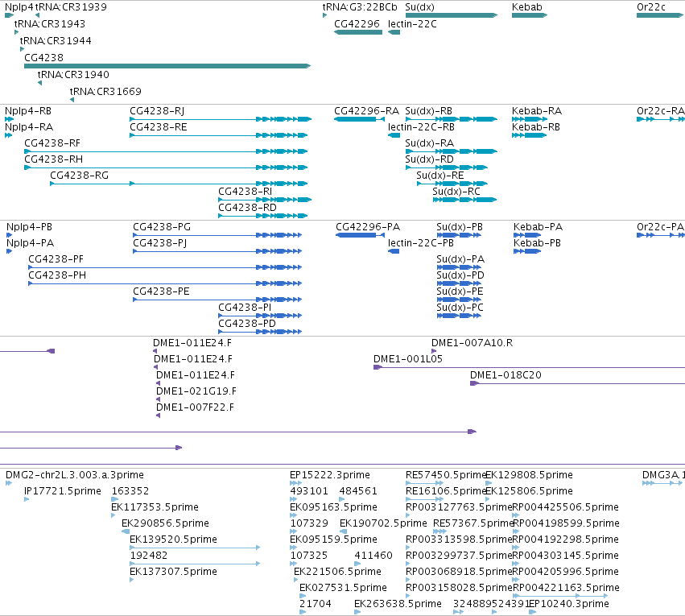Select CG4238-RH transcript label
This screenshot has width=685, height=616.
[54, 159]
